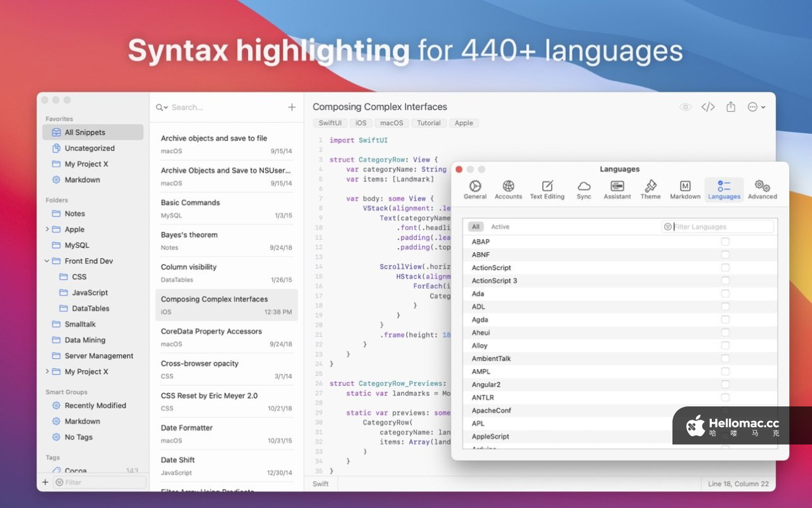812x508 pixels.
Task: Select the Languages preferences tab
Action: [x=724, y=190]
